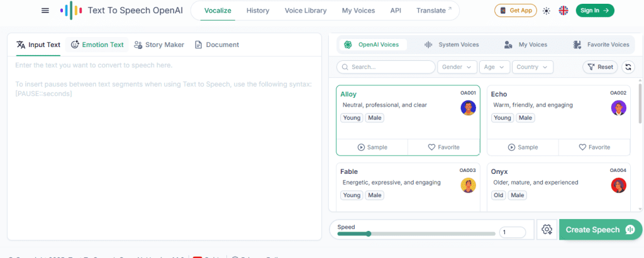Show Favorite Voices tab
Image resolution: width=644 pixels, height=258 pixels.
coord(601,45)
